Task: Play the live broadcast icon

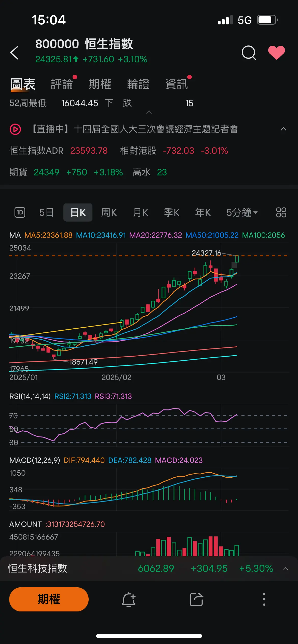Action: pos(15,129)
